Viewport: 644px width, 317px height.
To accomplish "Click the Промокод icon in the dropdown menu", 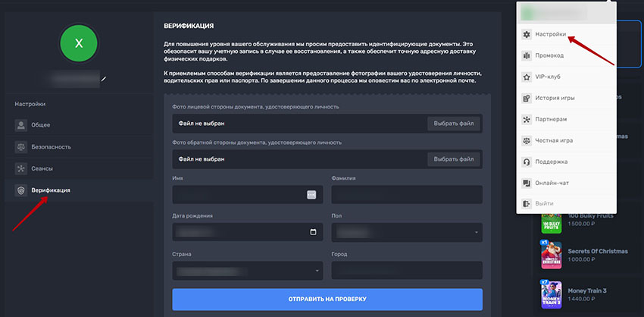I will point(526,55).
